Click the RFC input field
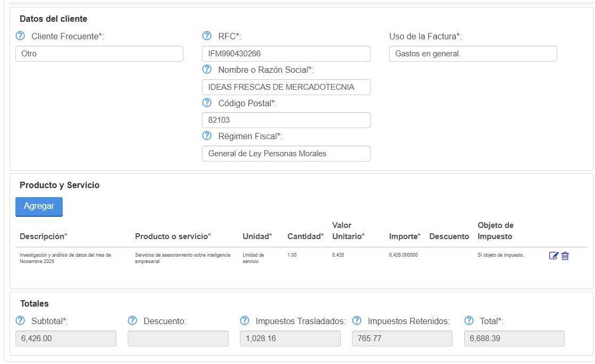Image resolution: width=595 pixels, height=364 pixels. pos(286,54)
